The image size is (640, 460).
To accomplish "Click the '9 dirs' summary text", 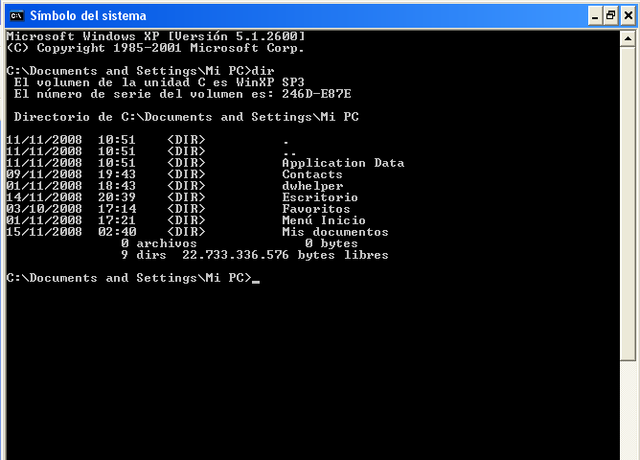I will [x=144, y=255].
